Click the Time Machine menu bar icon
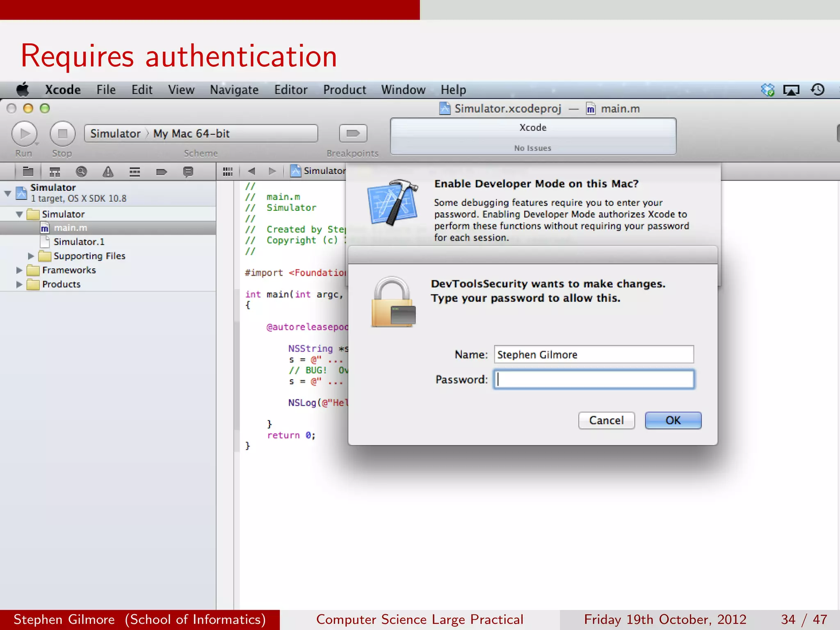This screenshot has width=840, height=630. [817, 89]
